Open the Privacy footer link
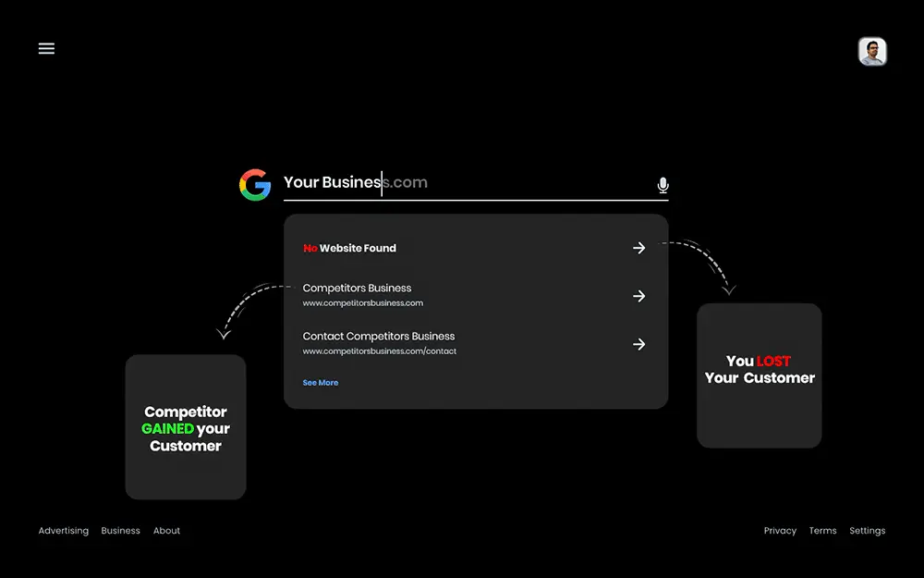 point(780,531)
